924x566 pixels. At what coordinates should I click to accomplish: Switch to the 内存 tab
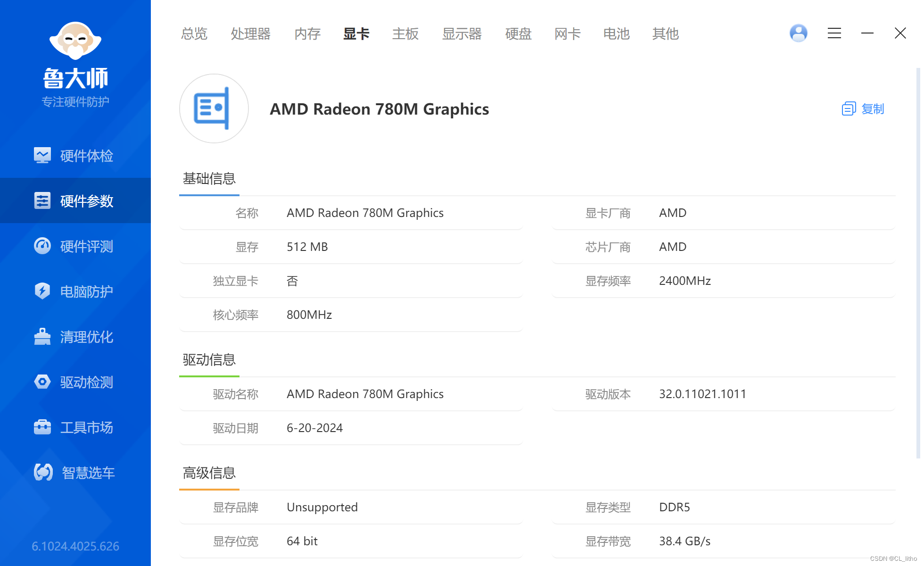tap(307, 34)
